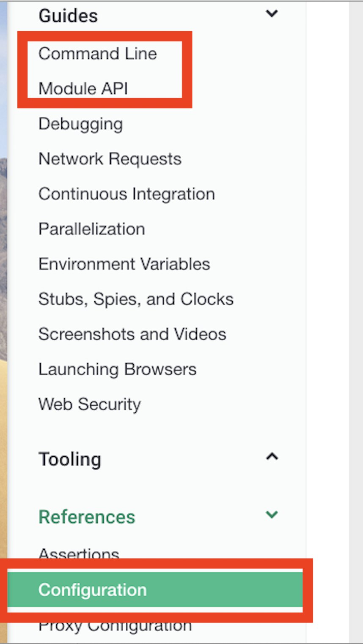Screen dimensions: 363x644
Task: Go to the Debugging guide
Action: pos(81,124)
